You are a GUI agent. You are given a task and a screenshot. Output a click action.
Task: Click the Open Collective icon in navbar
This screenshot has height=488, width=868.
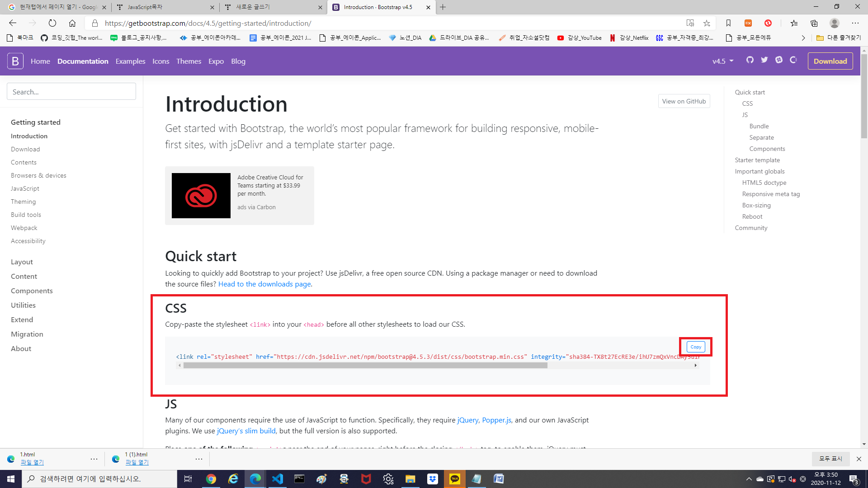point(793,60)
